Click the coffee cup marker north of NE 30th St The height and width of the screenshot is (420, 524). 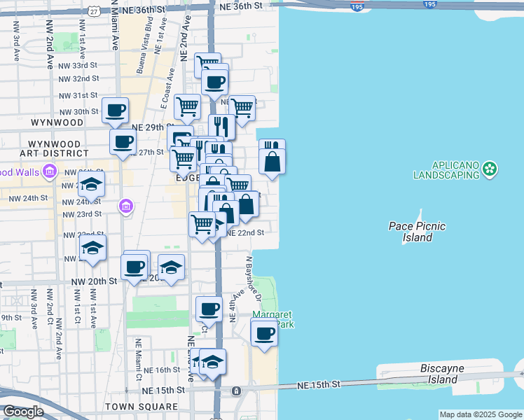214,84
